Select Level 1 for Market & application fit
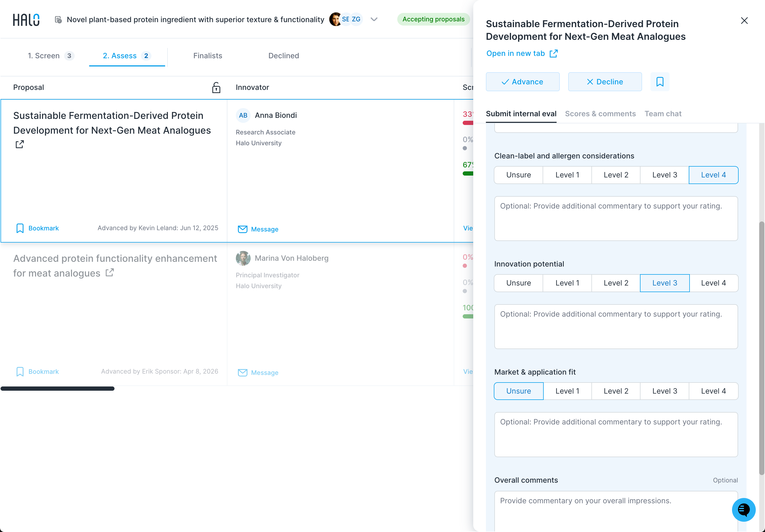The width and height of the screenshot is (765, 532). point(567,391)
